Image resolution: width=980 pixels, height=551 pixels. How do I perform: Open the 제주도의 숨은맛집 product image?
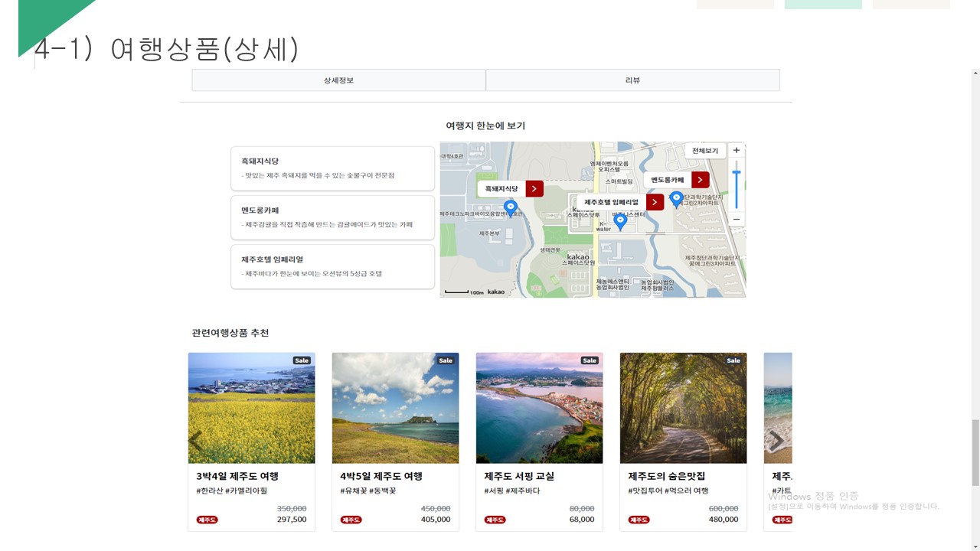click(x=684, y=408)
